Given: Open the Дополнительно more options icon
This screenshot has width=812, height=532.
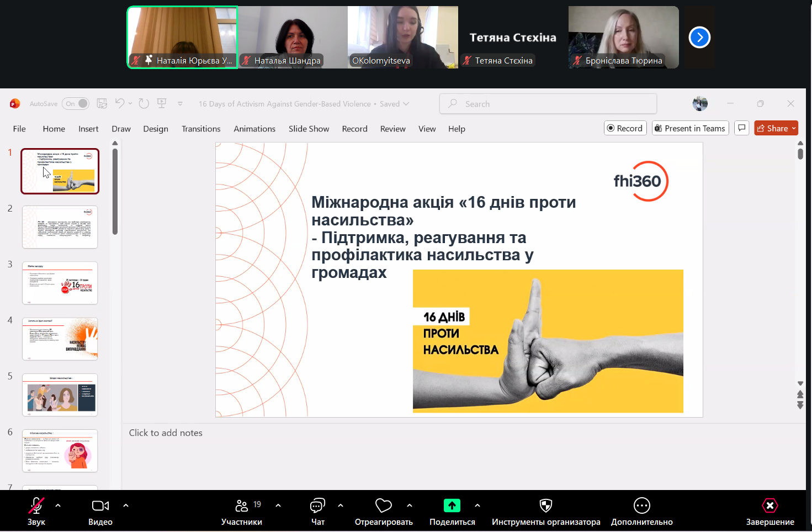Looking at the screenshot, I should [x=641, y=506].
